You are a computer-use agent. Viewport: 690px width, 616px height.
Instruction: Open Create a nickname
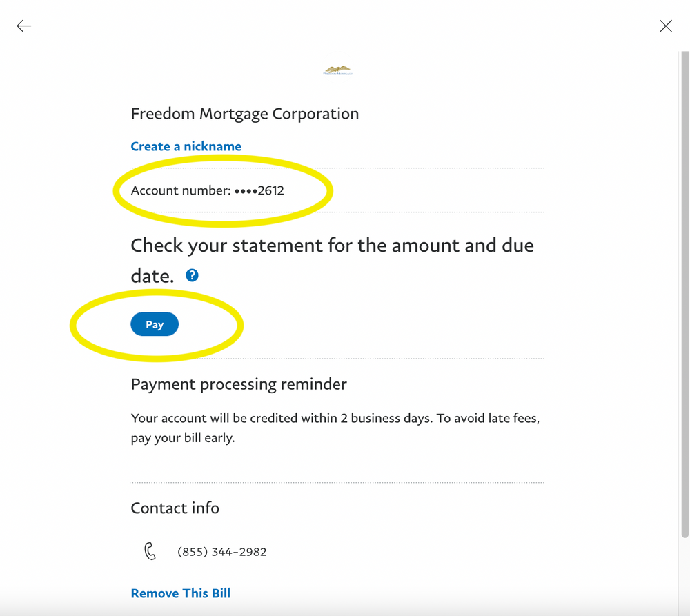click(186, 146)
